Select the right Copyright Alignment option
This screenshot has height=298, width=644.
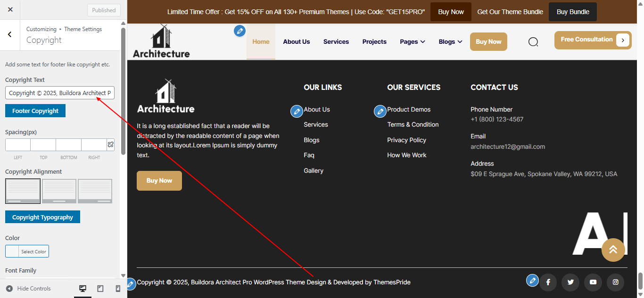pyautogui.click(x=95, y=191)
